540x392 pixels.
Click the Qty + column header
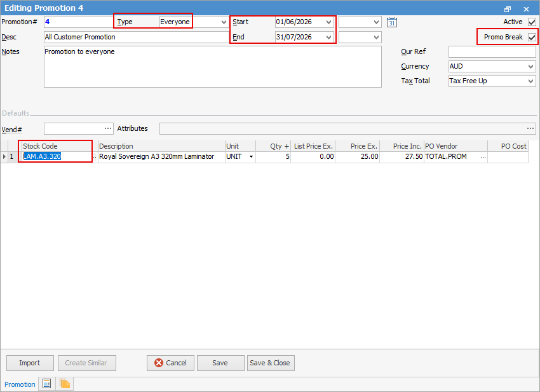click(x=273, y=146)
